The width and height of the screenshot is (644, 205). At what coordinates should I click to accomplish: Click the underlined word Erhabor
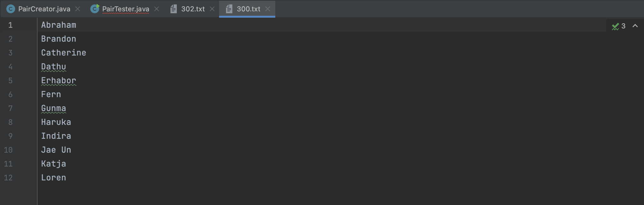(x=59, y=80)
